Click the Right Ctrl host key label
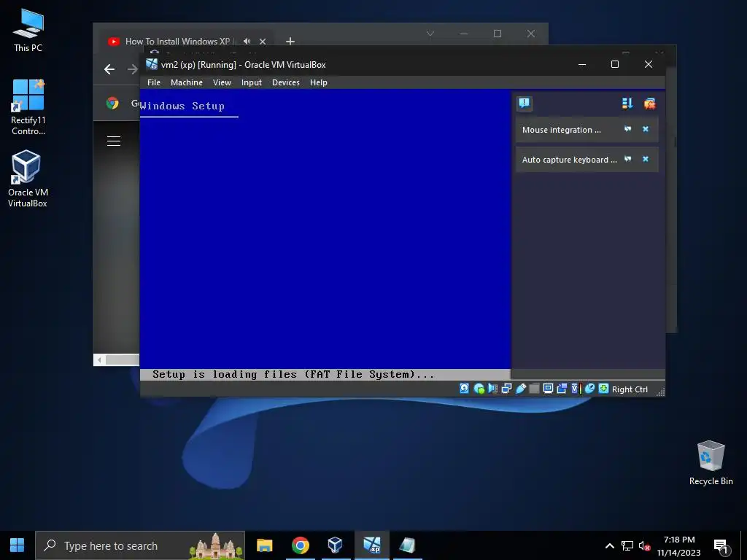 [630, 389]
